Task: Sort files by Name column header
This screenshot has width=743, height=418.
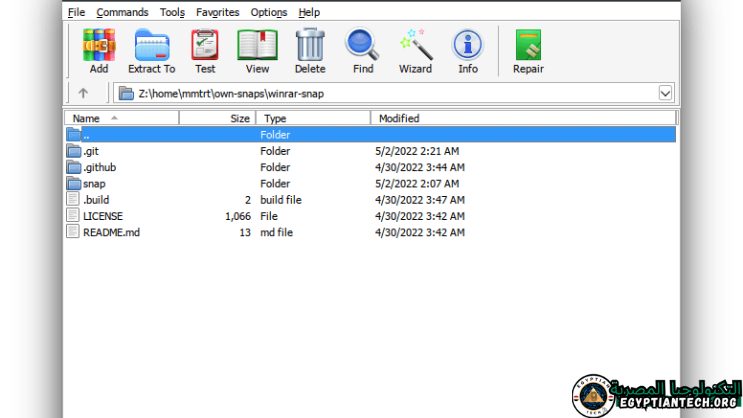Action: click(x=87, y=118)
